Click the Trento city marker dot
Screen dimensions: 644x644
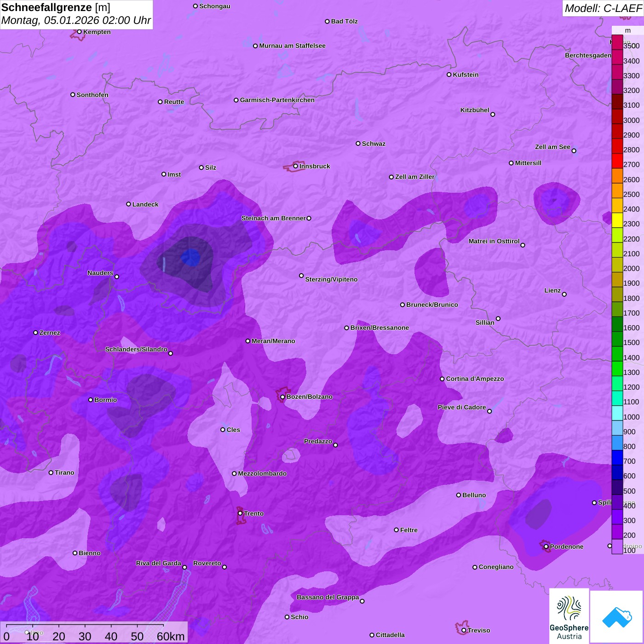[240, 513]
